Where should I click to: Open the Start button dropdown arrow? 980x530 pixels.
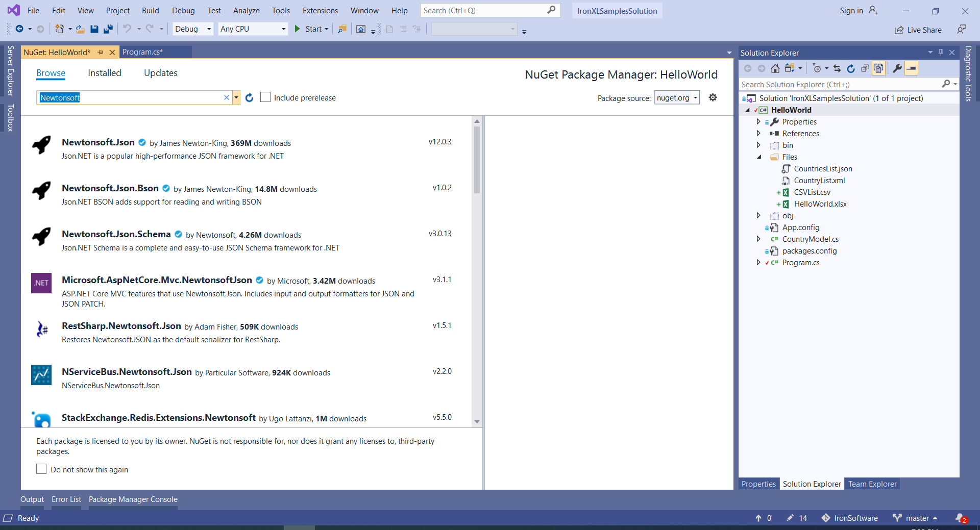[x=327, y=29]
